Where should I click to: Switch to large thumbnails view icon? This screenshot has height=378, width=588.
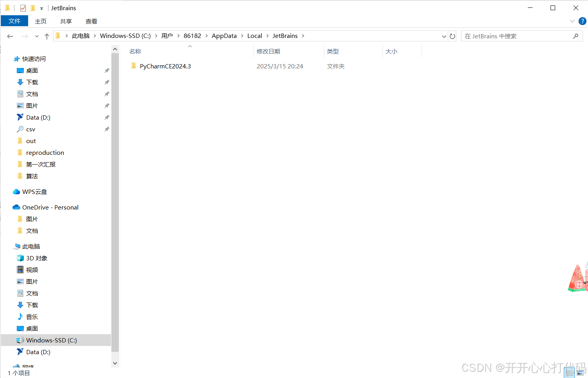tap(581, 373)
